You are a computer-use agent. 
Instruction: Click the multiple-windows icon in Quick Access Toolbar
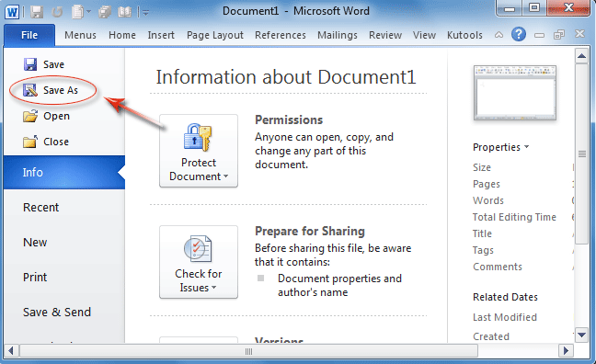point(105,12)
